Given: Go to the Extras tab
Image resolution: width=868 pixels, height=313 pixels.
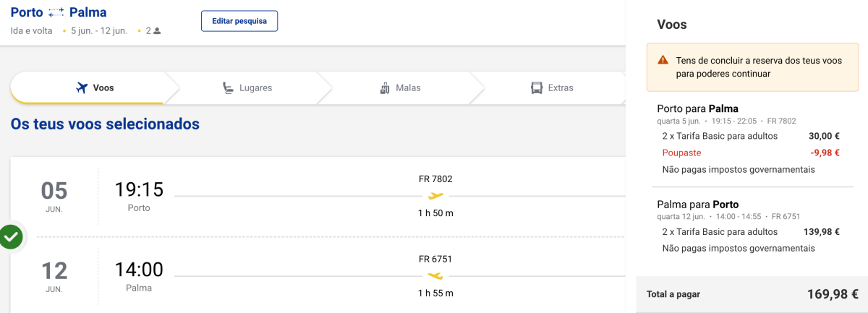Looking at the screenshot, I should click(x=552, y=88).
